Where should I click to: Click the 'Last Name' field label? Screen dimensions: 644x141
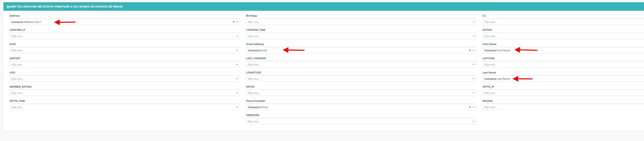click(489, 72)
